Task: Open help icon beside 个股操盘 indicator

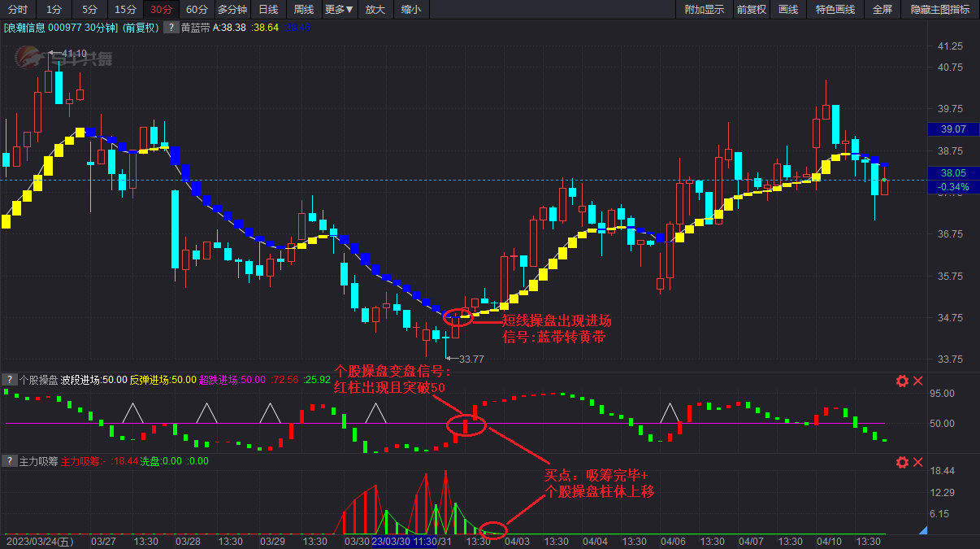Action: point(9,380)
